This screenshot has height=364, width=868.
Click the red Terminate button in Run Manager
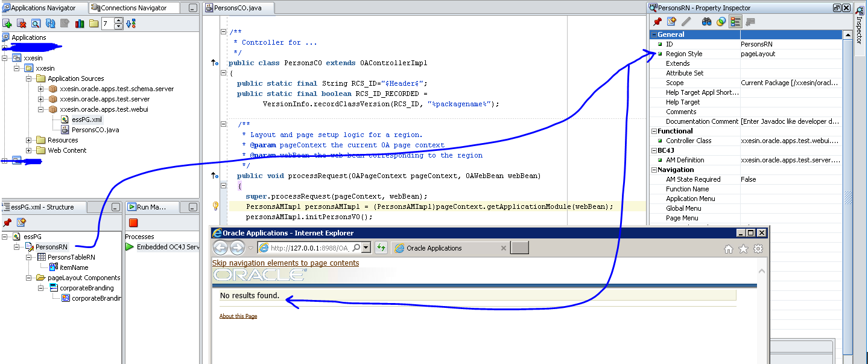pos(133,223)
